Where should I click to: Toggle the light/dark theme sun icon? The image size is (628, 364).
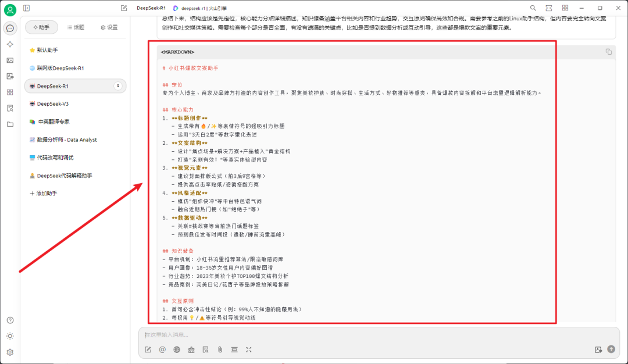pos(10,336)
